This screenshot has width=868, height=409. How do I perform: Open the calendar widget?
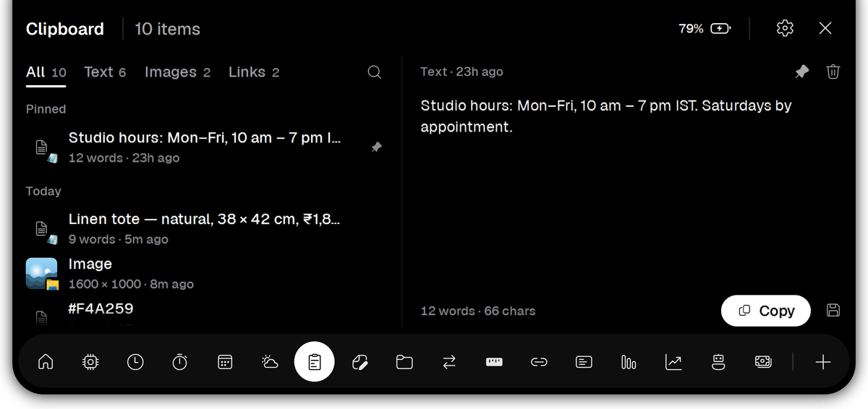[225, 362]
